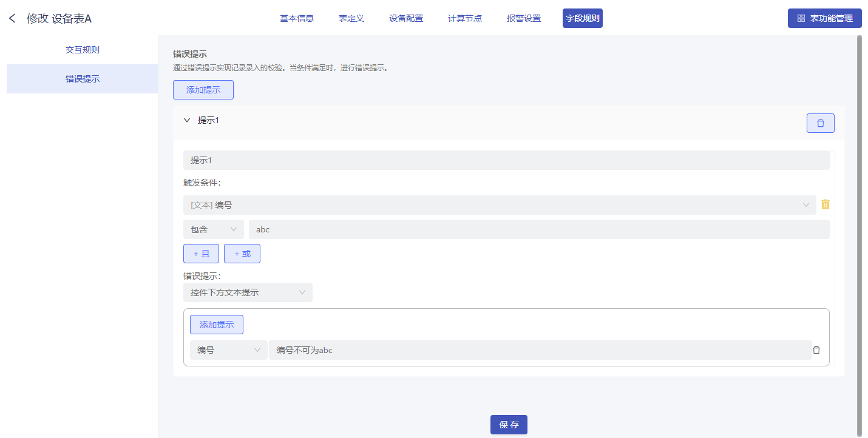The width and height of the screenshot is (868, 438).
Task: Select the 字段规则 tab
Action: (583, 18)
